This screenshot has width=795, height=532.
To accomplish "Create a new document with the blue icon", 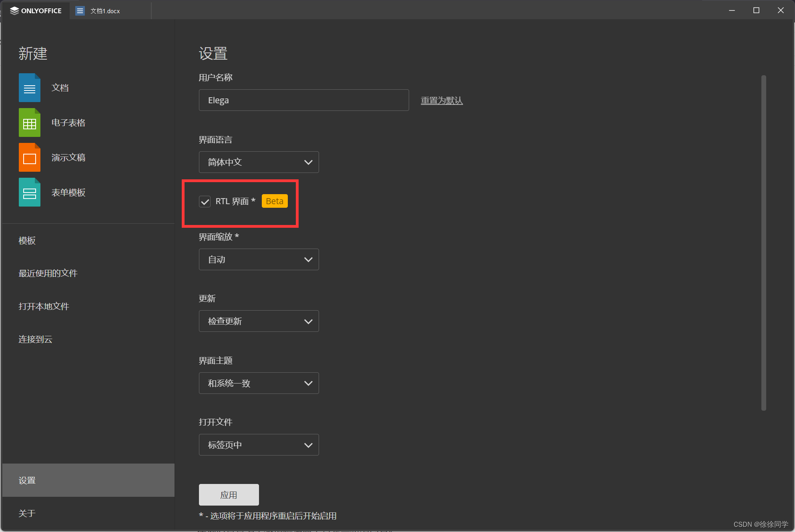I will [30, 88].
